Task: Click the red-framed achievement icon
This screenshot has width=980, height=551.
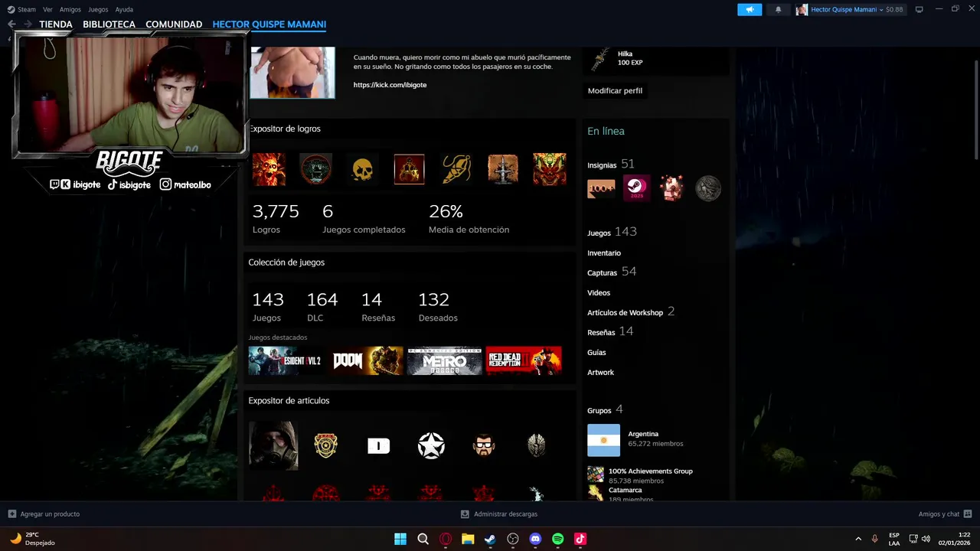Action: point(409,169)
